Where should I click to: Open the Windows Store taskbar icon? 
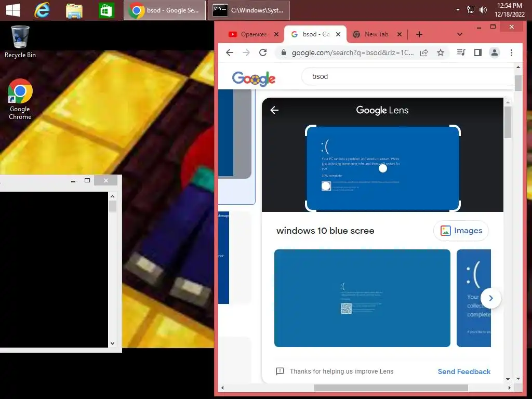tap(106, 10)
